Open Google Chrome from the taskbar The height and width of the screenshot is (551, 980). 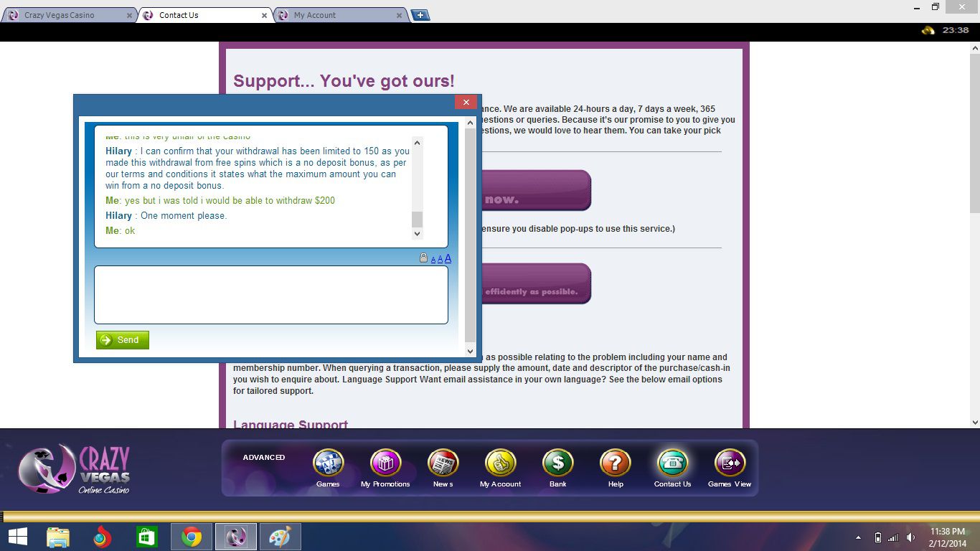(192, 537)
